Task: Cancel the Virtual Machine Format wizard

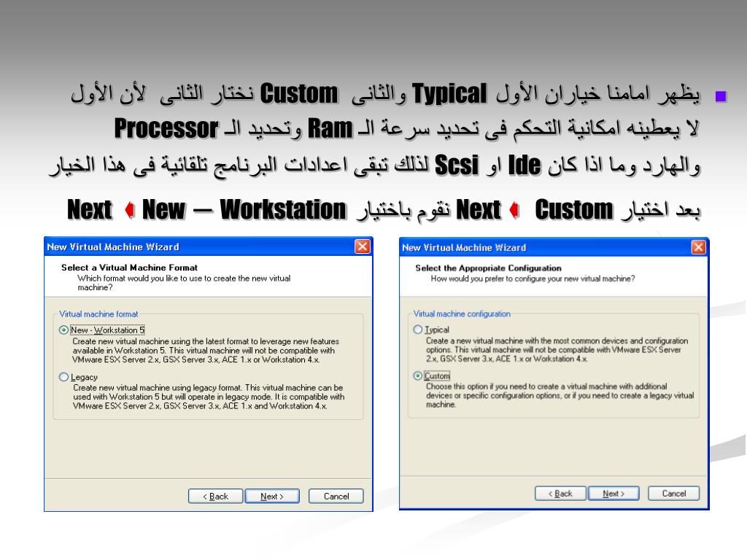Action: coord(336,496)
